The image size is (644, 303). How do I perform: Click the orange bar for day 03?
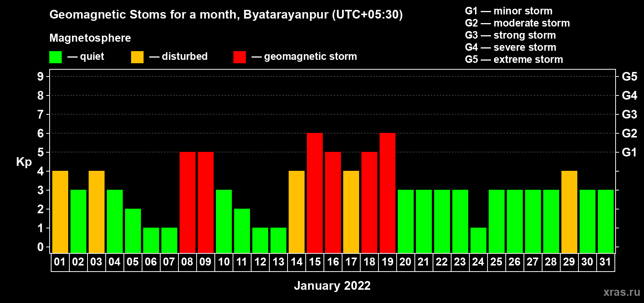[97, 212]
